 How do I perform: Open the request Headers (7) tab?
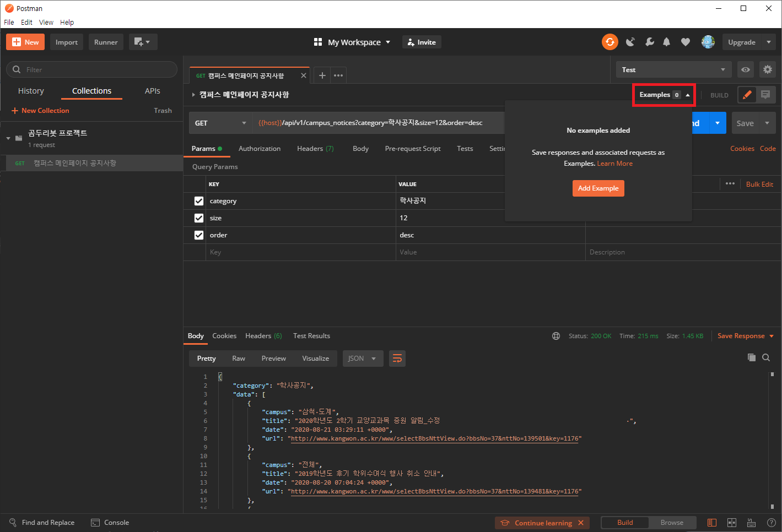click(x=315, y=149)
